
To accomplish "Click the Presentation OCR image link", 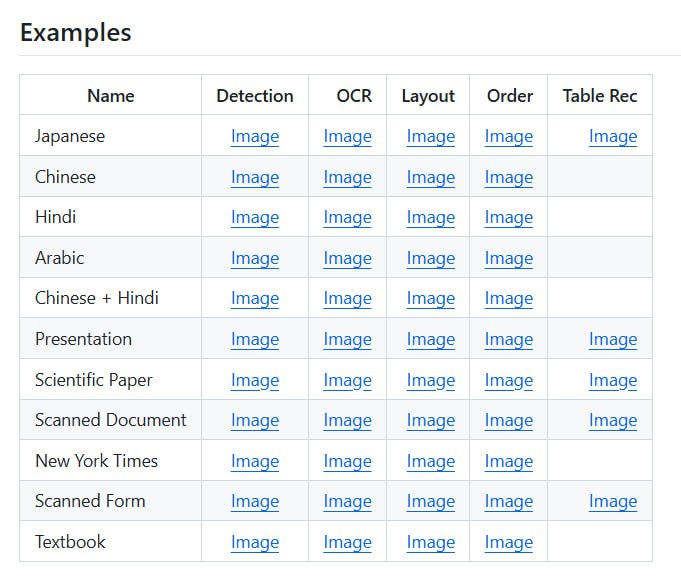I will click(347, 339).
